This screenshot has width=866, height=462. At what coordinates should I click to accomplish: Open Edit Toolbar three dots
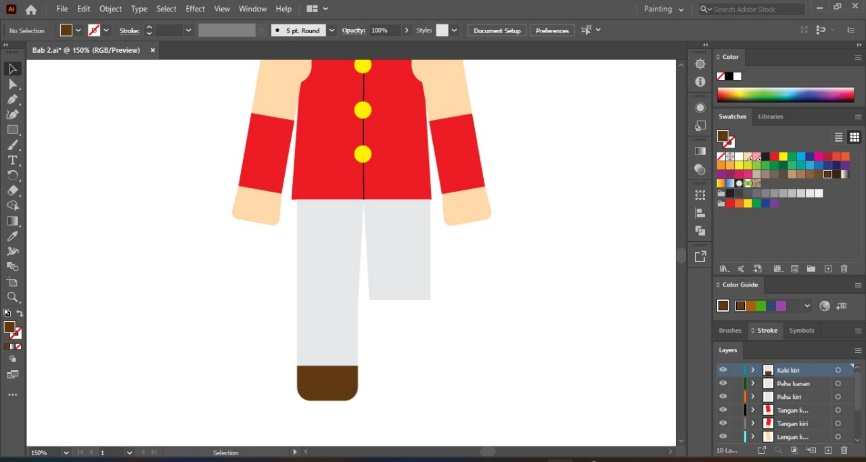coord(12,395)
